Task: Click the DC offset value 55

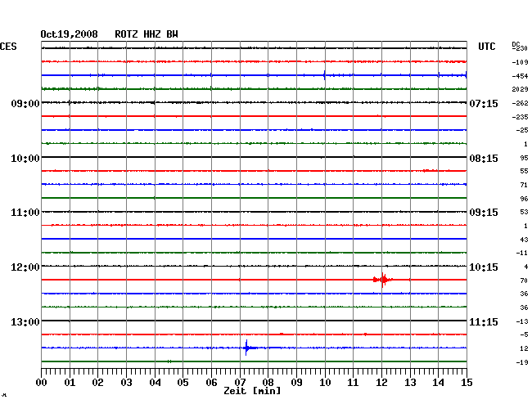Action: coord(524,172)
